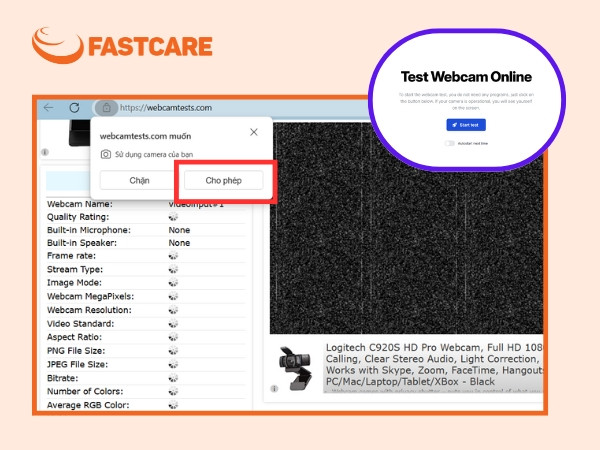Click the loading spinner beside Webcam Resolution
The height and width of the screenshot is (450, 600).
point(173,310)
